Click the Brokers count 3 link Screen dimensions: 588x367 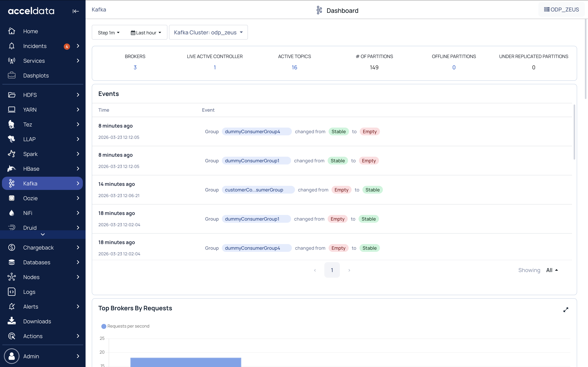(x=135, y=68)
